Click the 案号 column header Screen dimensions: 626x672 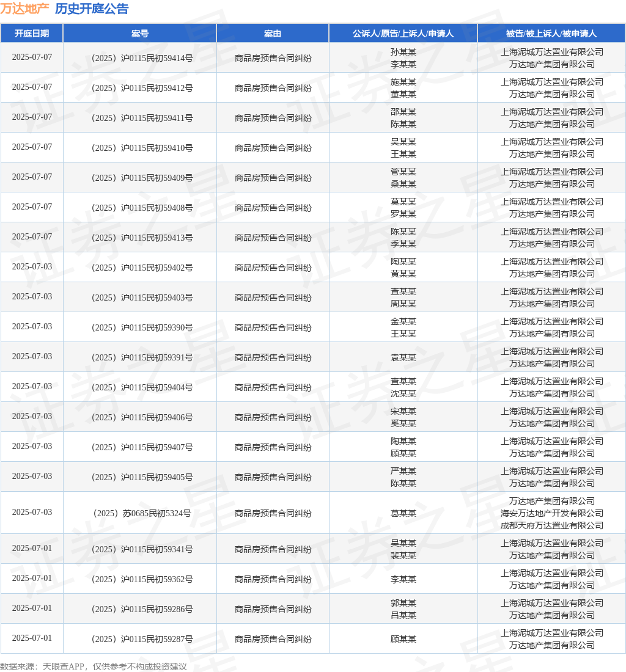tap(140, 34)
